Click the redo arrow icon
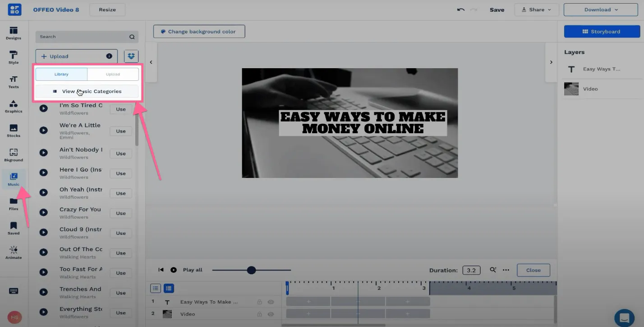The image size is (644, 327). click(x=474, y=9)
